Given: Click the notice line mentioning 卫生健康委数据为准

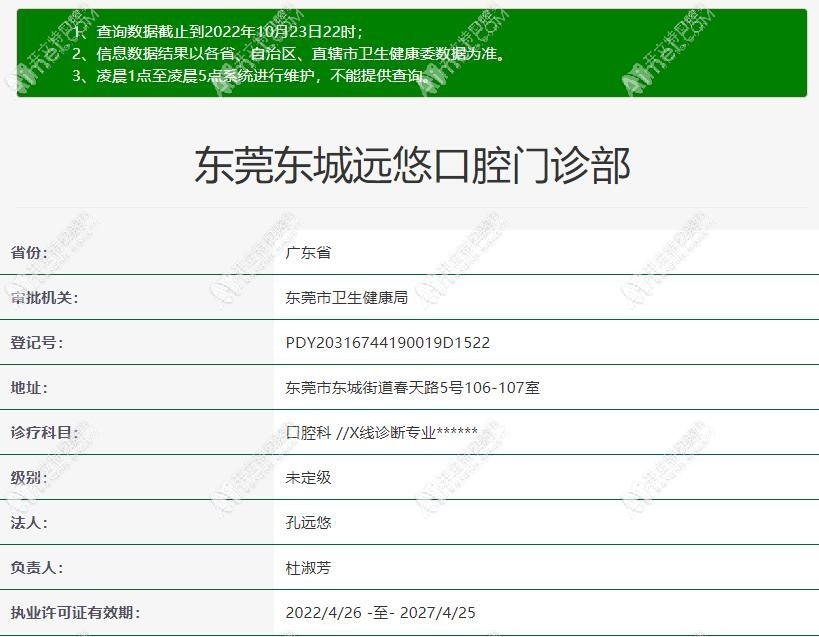Looking at the screenshot, I should (x=288, y=54).
